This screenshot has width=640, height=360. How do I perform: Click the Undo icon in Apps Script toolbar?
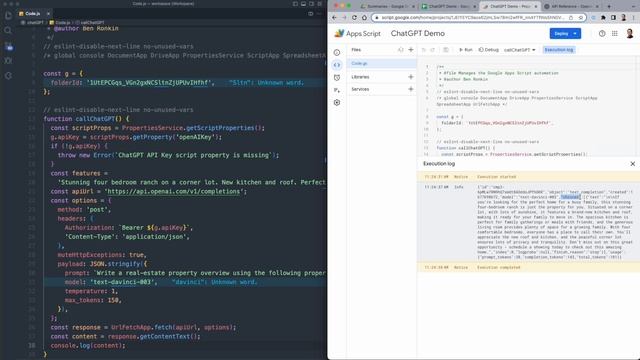(x=424, y=50)
